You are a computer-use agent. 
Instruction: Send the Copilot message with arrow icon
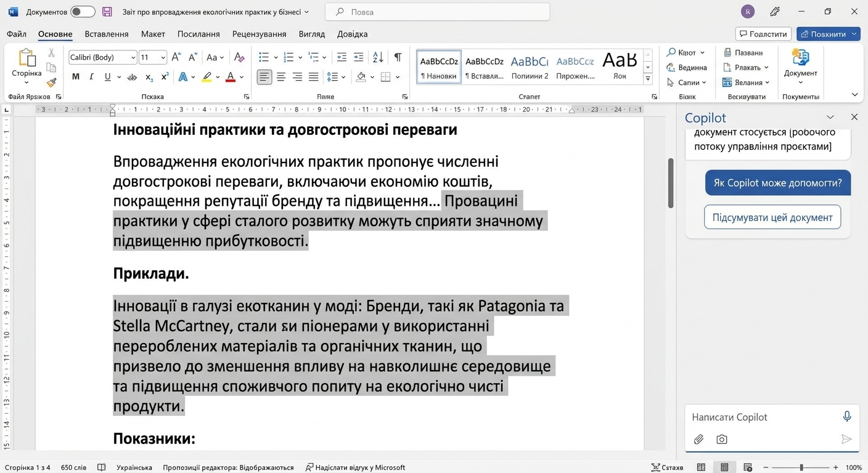coord(846,439)
